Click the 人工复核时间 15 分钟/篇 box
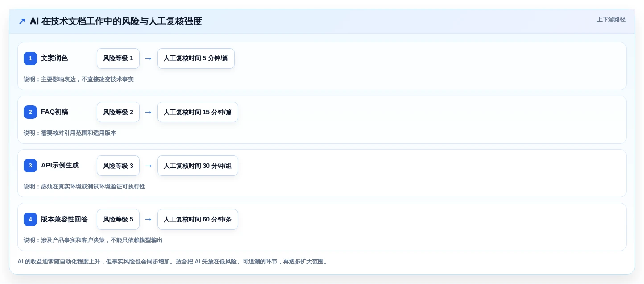Viewport: 644px width, 284px height. click(198, 112)
